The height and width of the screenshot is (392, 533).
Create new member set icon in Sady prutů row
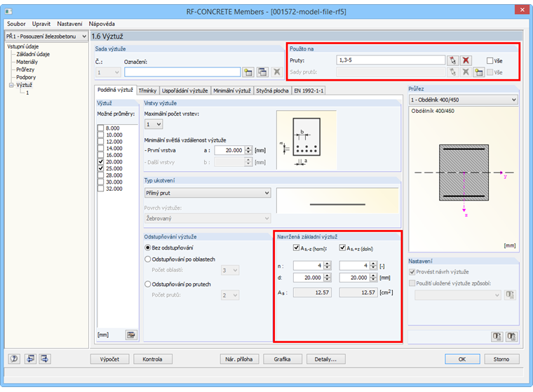pyautogui.click(x=479, y=72)
